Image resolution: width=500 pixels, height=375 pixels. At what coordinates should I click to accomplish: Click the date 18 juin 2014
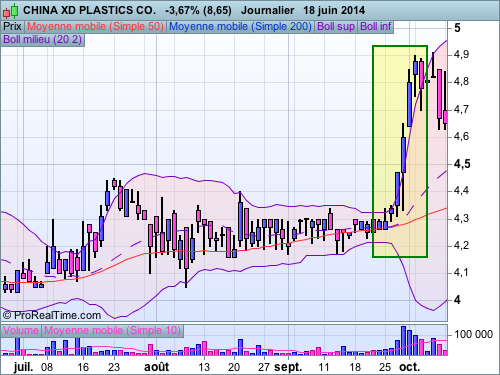tap(334, 10)
